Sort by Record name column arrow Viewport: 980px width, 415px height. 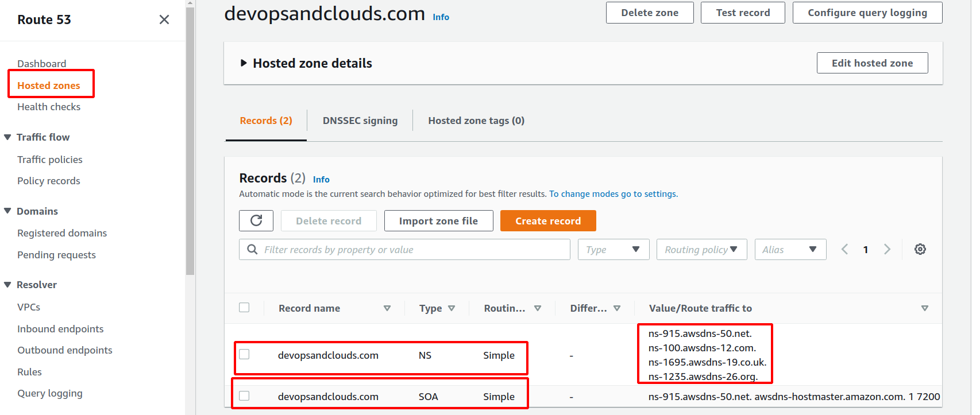387,308
